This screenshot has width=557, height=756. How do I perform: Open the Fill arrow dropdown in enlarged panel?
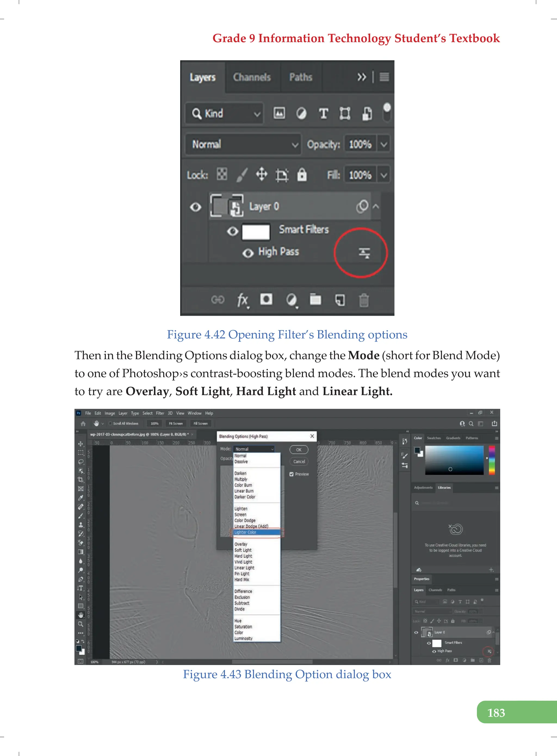(384, 175)
